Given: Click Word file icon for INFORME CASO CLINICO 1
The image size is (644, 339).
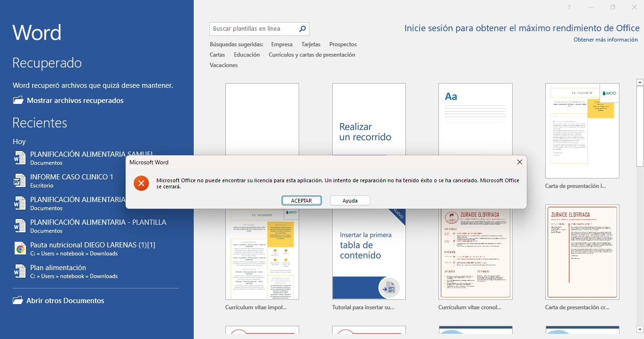Looking at the screenshot, I should (20, 180).
